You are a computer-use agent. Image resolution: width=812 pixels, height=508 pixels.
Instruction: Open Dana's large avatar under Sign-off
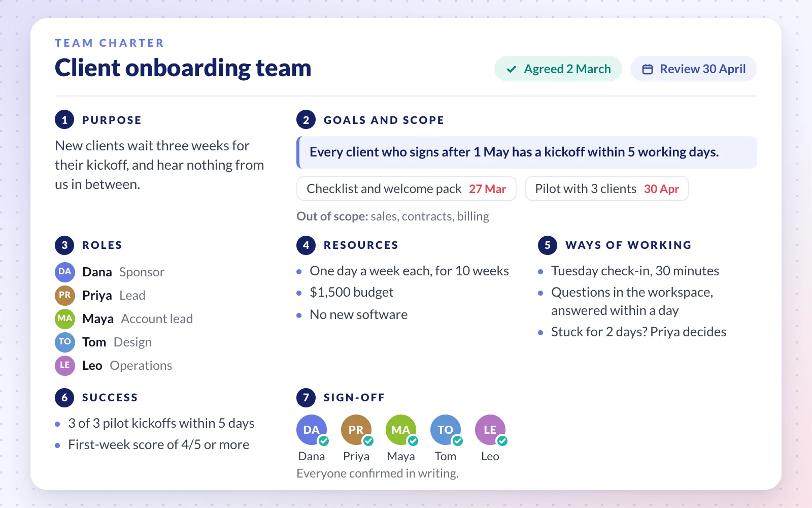312,430
